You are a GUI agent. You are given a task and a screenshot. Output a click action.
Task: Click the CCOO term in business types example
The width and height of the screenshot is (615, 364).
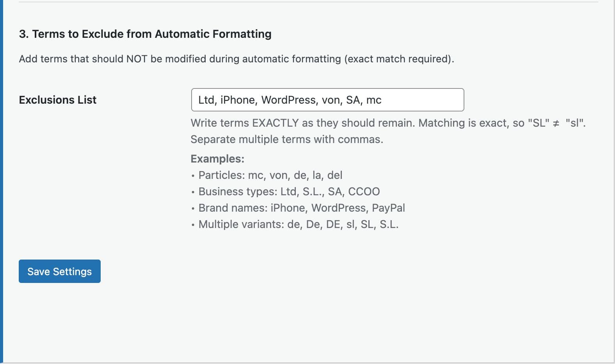click(365, 191)
